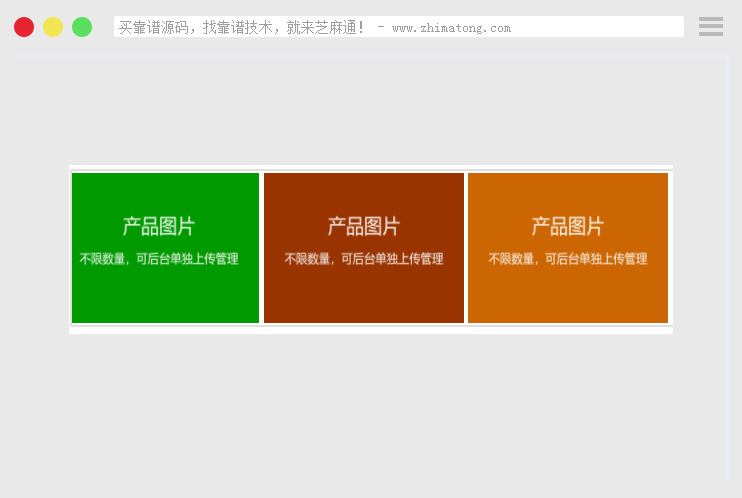
Task: Click the 产品图片 title on brown tile
Action: [x=363, y=227]
